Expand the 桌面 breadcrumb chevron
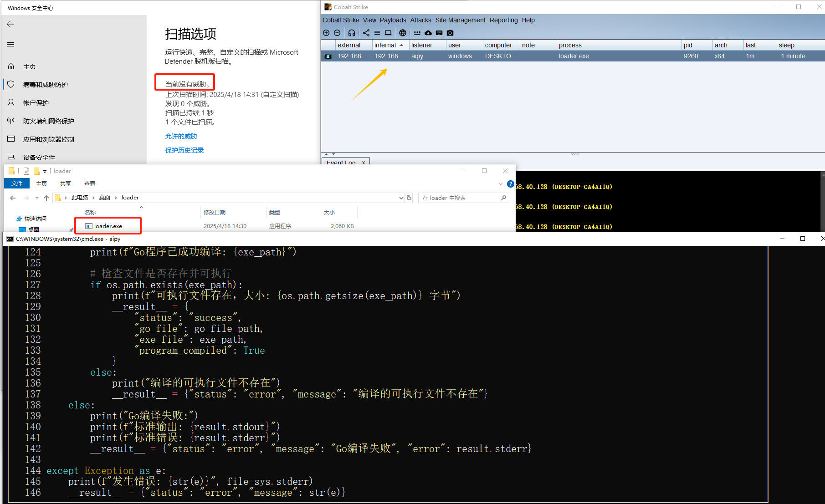This screenshot has width=825, height=504. tap(116, 198)
